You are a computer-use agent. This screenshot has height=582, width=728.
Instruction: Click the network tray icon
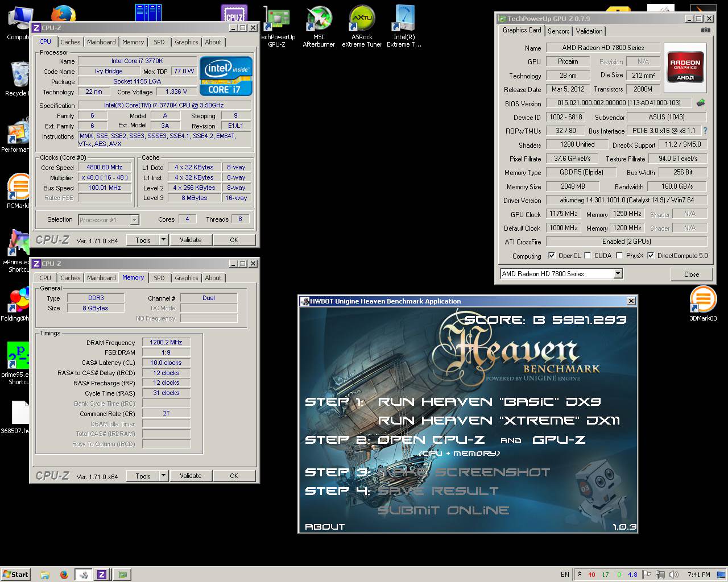661,575
